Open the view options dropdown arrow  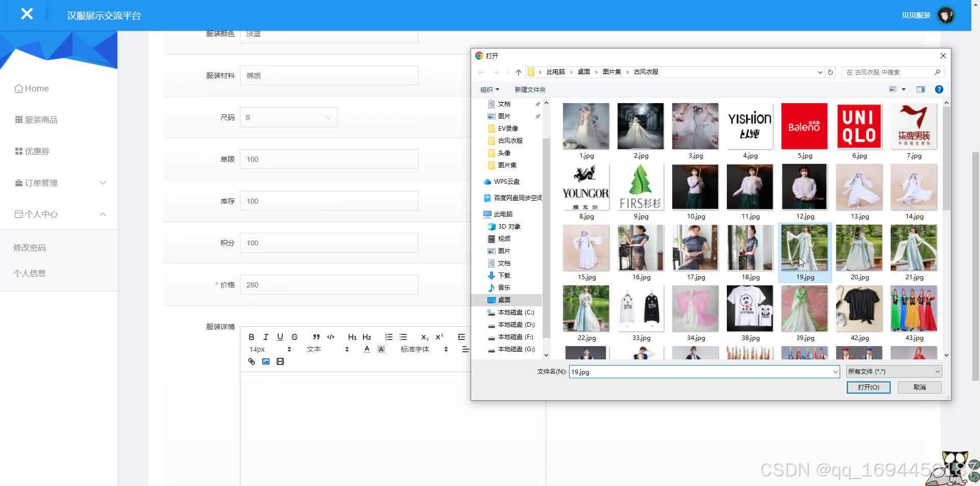(x=903, y=89)
